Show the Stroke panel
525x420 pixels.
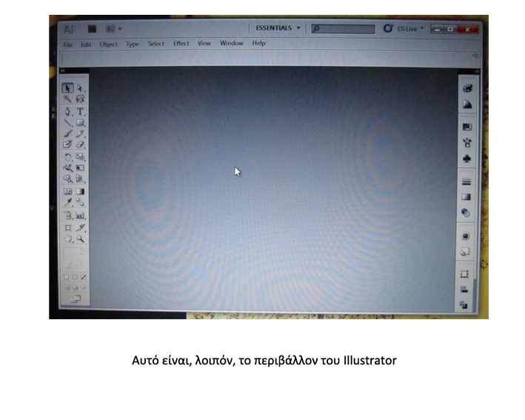(466, 182)
